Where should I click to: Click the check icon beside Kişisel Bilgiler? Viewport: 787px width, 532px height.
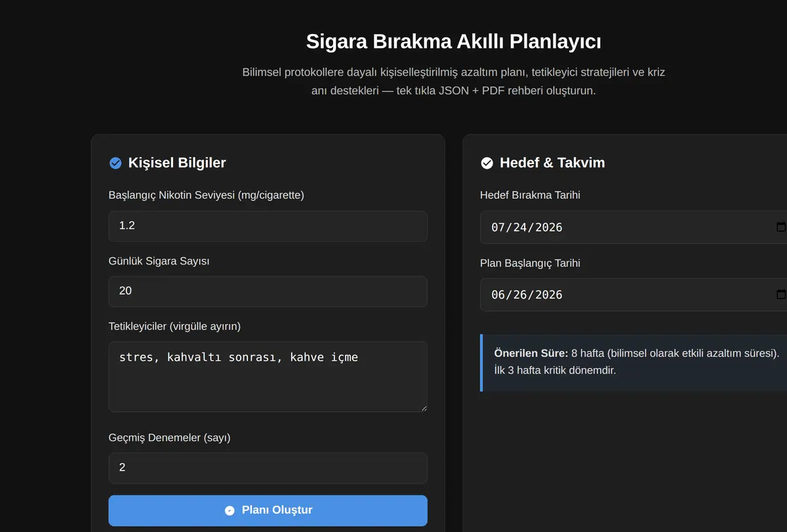tap(115, 163)
